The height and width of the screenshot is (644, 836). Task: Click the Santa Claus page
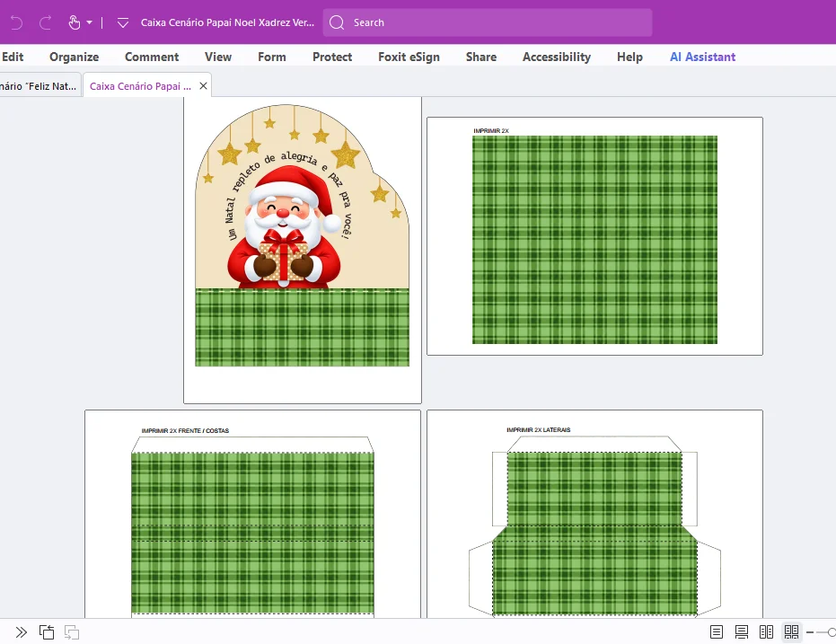303,251
